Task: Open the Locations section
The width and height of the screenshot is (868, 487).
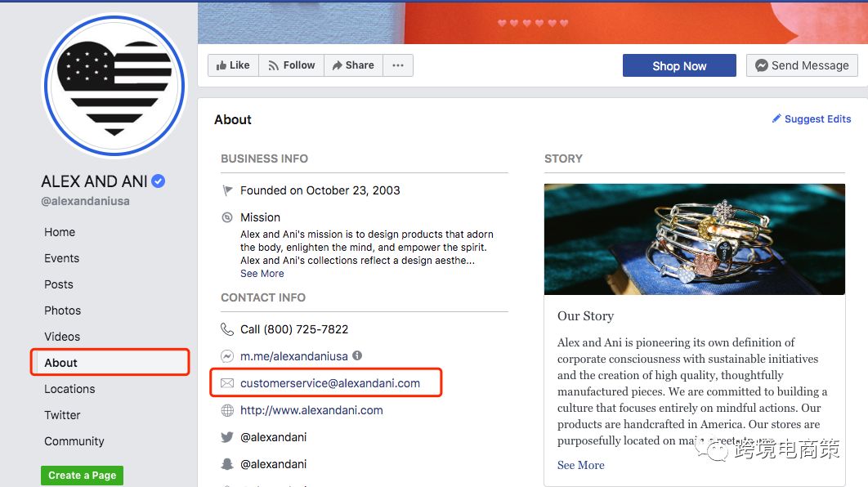Action: [x=69, y=389]
